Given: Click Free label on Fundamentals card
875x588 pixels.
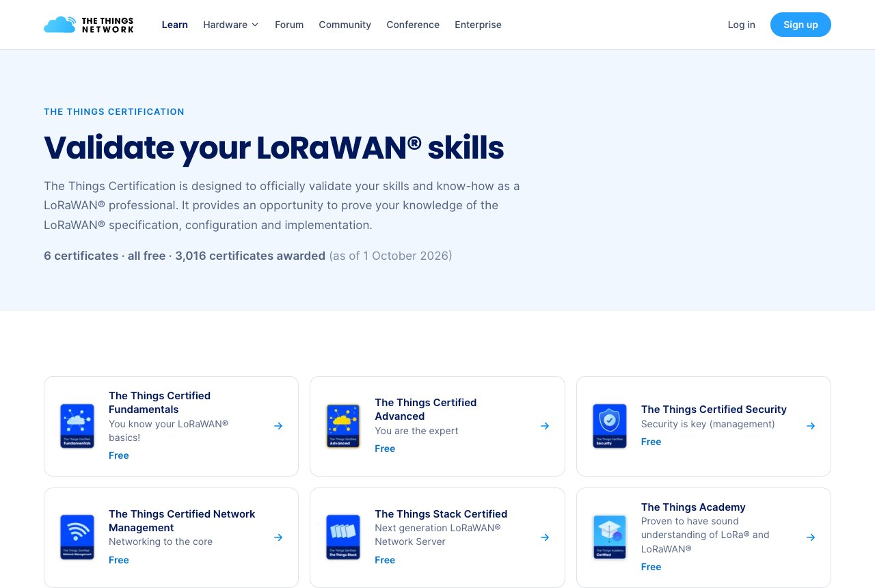Looking at the screenshot, I should click(119, 455).
